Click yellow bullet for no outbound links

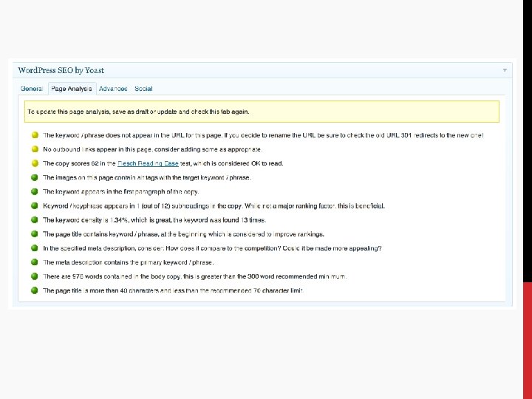click(x=35, y=149)
